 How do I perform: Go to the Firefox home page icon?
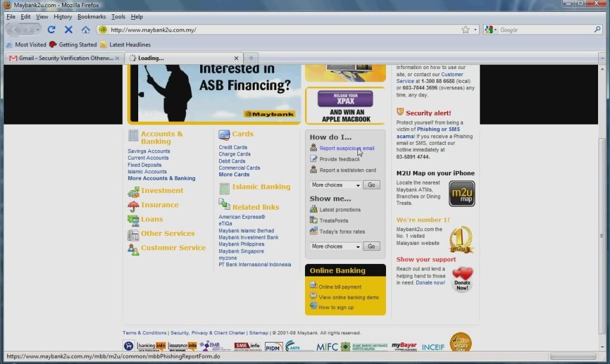(x=86, y=30)
